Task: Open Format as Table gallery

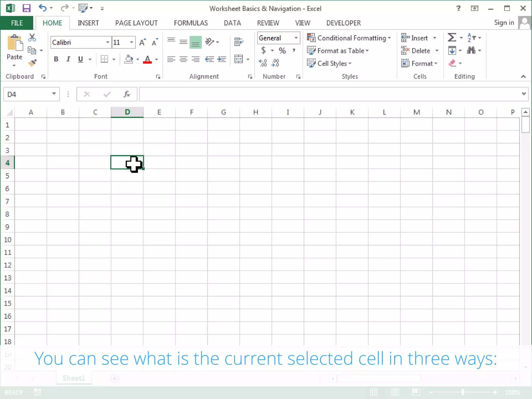Action: pyautogui.click(x=338, y=51)
